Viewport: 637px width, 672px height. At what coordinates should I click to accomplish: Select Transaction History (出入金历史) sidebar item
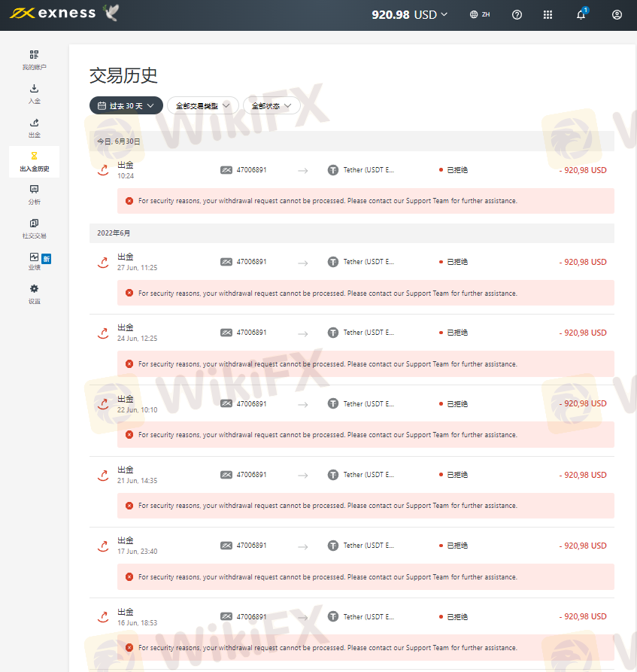tap(35, 162)
